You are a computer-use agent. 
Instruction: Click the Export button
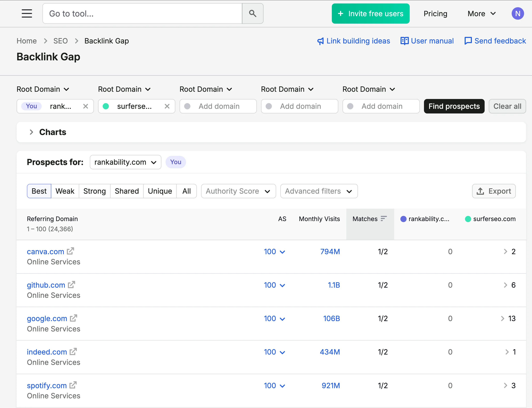(494, 191)
